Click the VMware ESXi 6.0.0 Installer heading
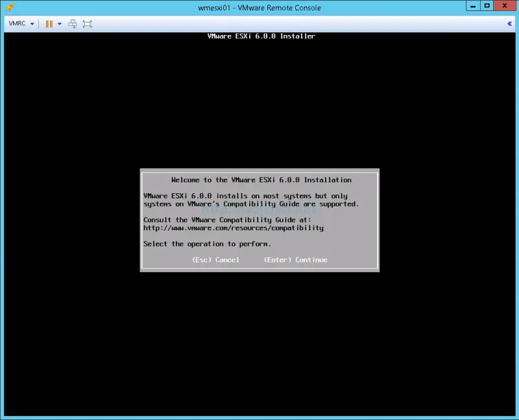Image resolution: width=519 pixels, height=420 pixels. click(x=259, y=36)
